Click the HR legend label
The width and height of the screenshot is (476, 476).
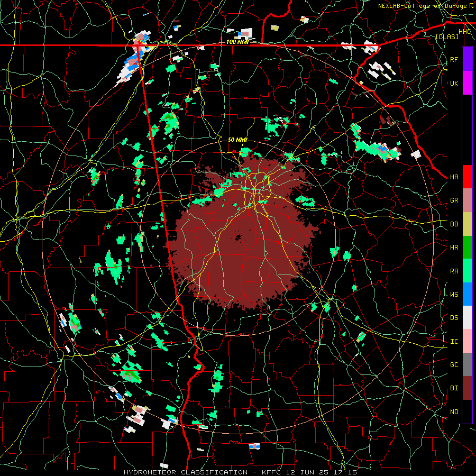point(454,248)
